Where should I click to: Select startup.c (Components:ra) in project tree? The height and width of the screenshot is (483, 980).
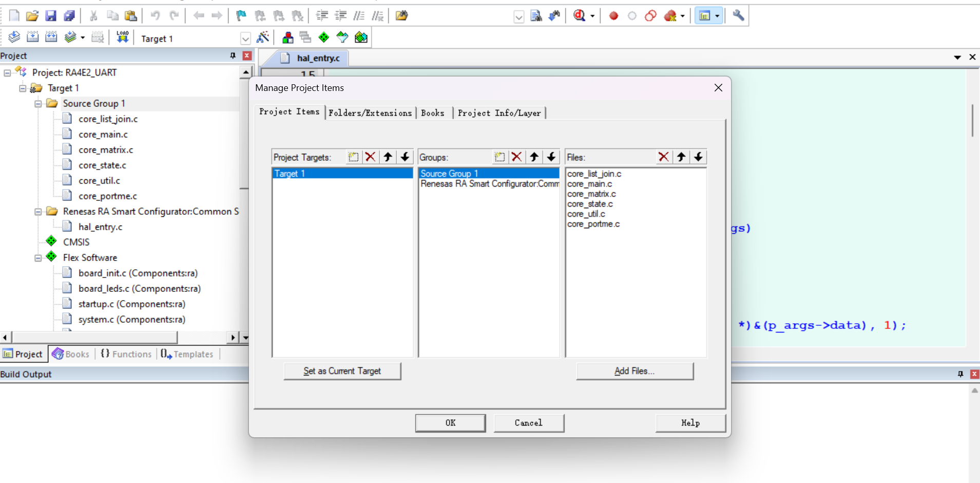[x=131, y=304]
